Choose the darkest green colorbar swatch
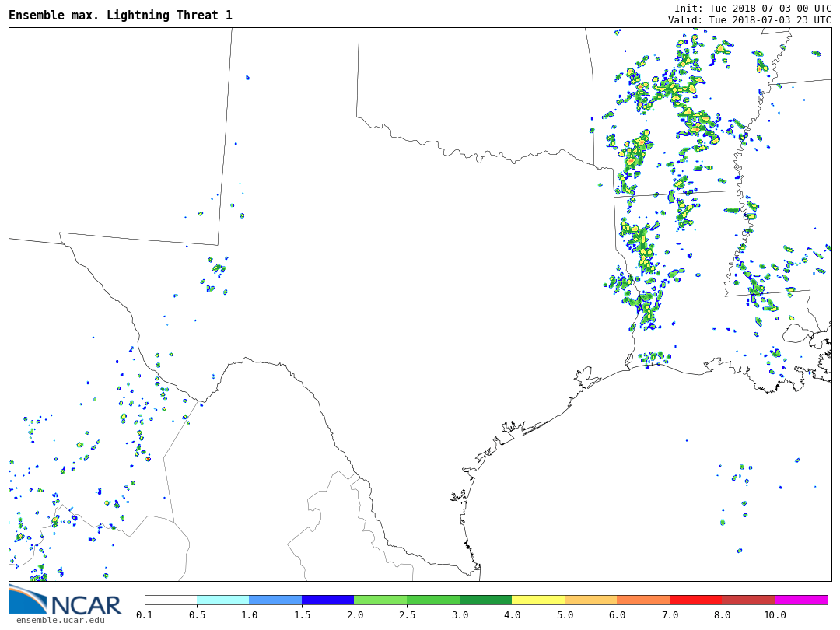Screen dimensions: 840x630 485,600
